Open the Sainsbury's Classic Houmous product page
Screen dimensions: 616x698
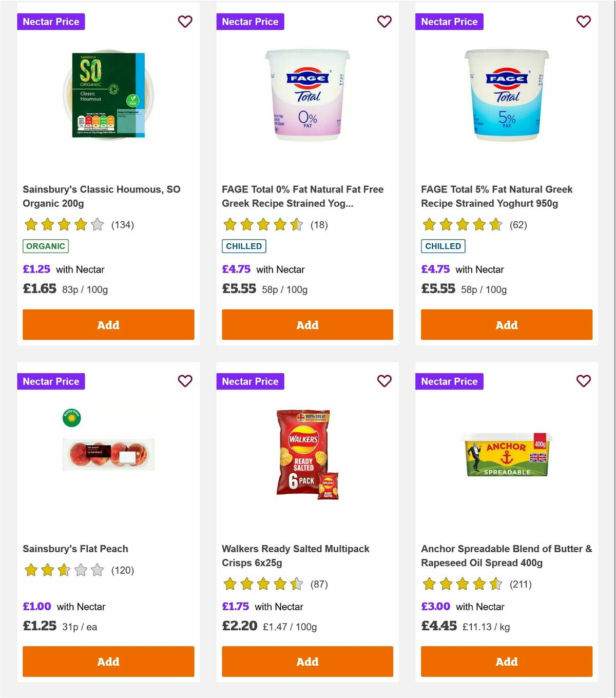coord(101,196)
